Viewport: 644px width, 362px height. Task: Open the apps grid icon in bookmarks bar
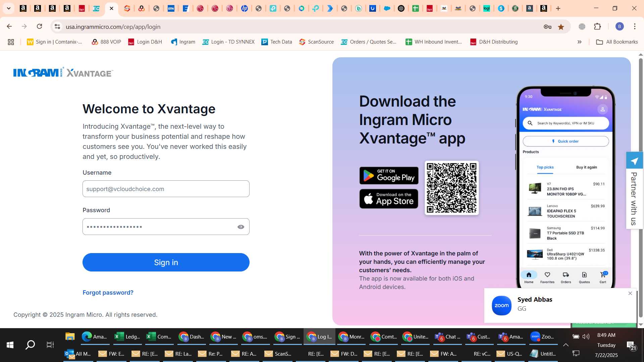tap(11, 42)
